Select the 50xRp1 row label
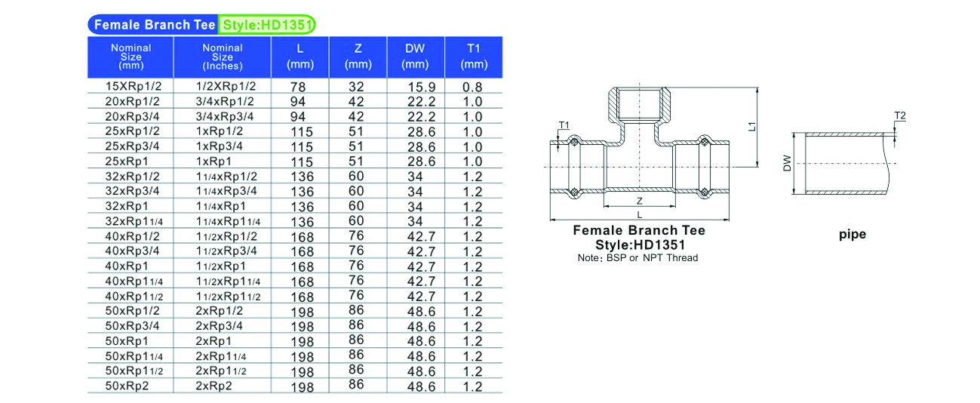The width and height of the screenshot is (980, 403). pos(127,341)
